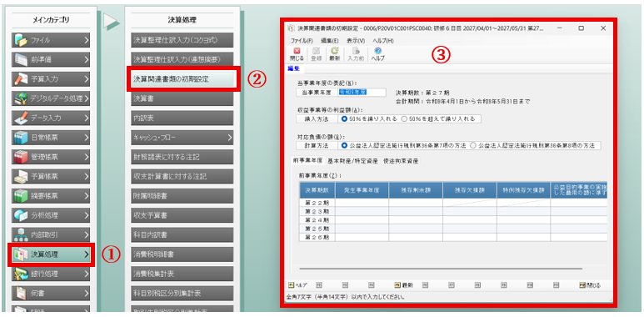Open the ヘルプ(H) menu
Viewport: 644px width, 317px height.
(383, 41)
